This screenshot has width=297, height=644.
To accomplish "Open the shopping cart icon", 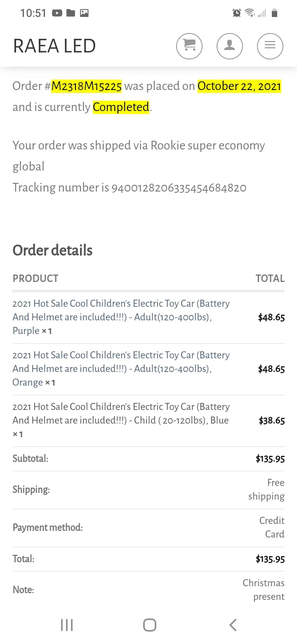I will point(189,46).
